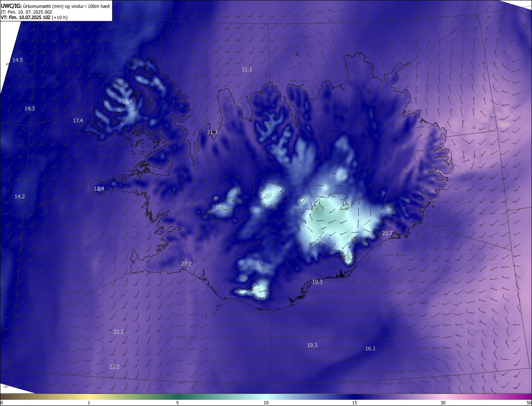
Task: Click the "14.2" value over western ocean
Action: pyautogui.click(x=20, y=197)
